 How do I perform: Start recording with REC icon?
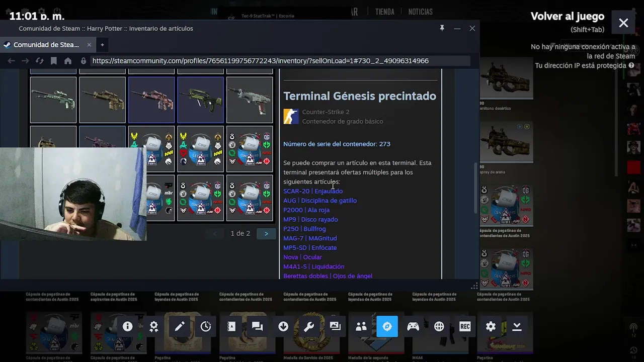click(465, 326)
